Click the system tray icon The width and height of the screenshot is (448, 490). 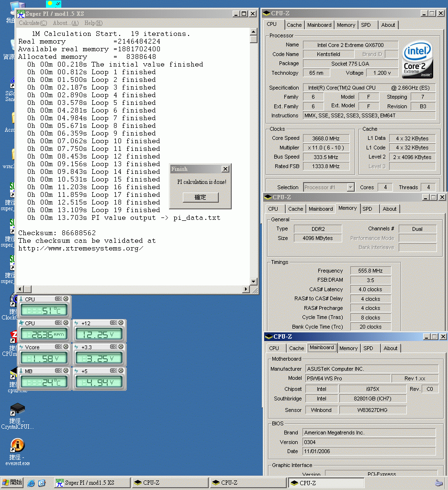[438, 483]
